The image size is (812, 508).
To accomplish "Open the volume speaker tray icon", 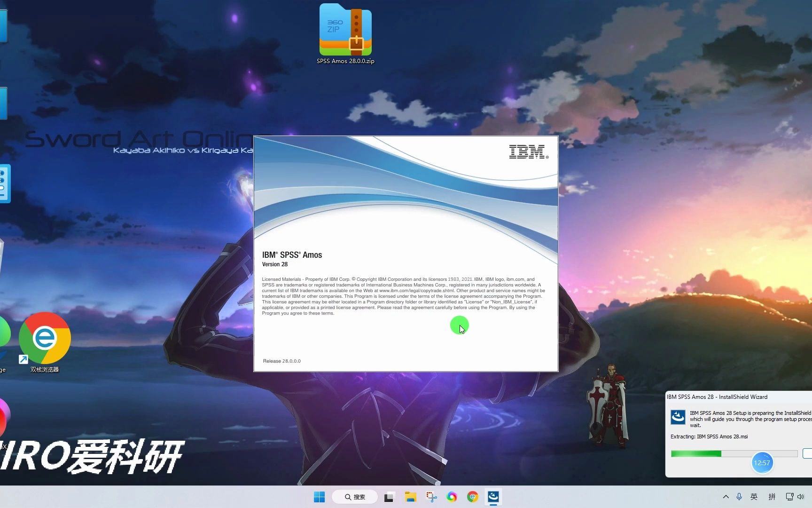I will click(x=801, y=497).
